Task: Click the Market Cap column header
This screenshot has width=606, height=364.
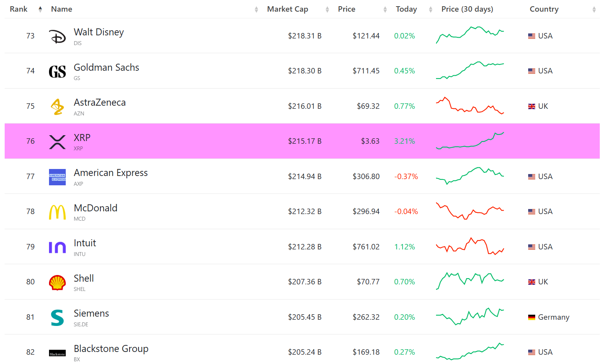Action: click(287, 9)
